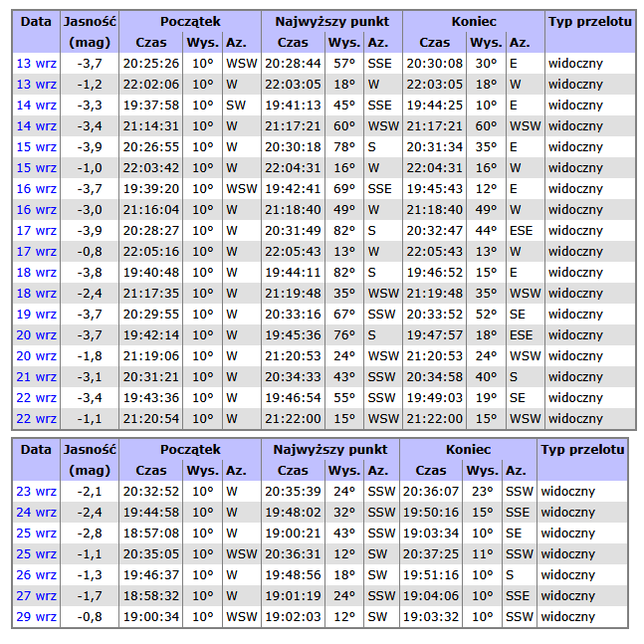
Task: Select the brightness value -1,0
Action: 90,168
